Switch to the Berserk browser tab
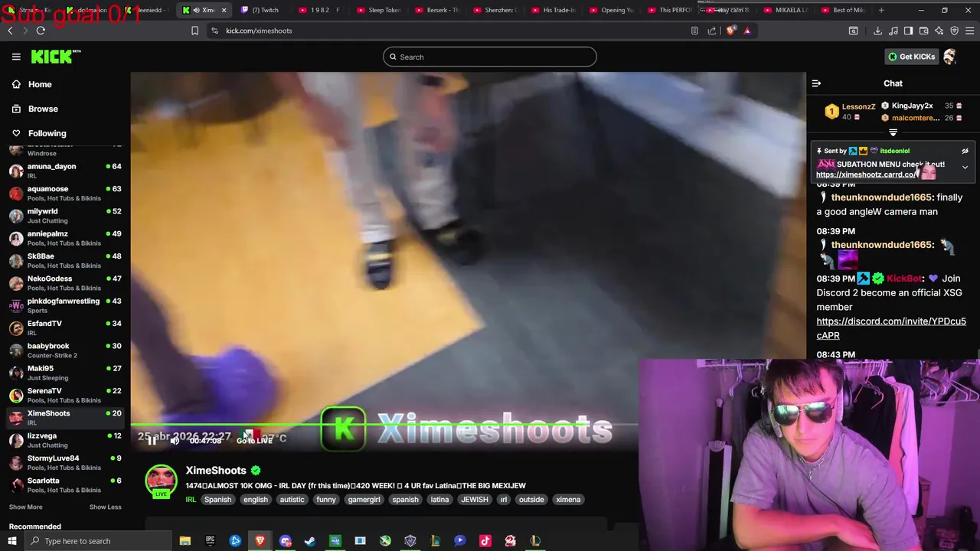Viewport: 980px width, 551px height. (x=438, y=10)
